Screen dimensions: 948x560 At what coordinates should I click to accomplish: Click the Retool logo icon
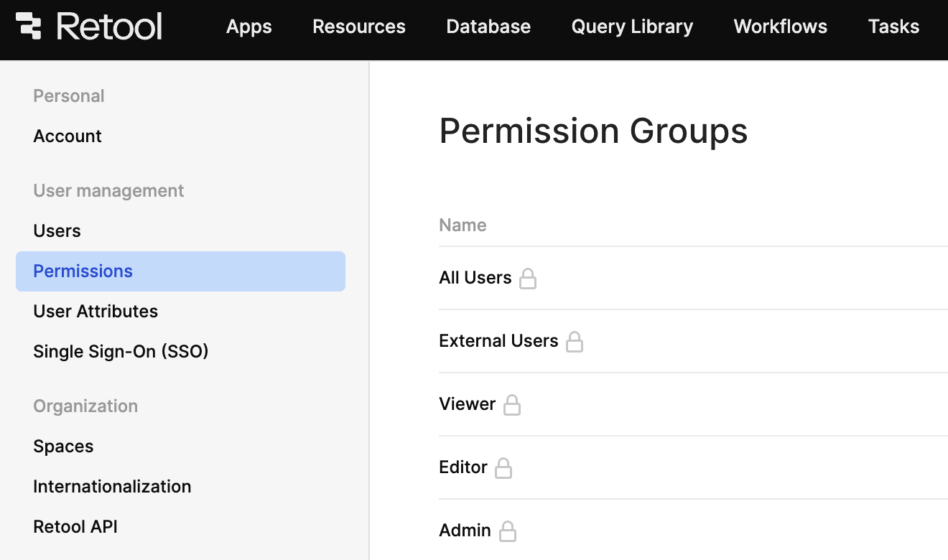tap(29, 26)
